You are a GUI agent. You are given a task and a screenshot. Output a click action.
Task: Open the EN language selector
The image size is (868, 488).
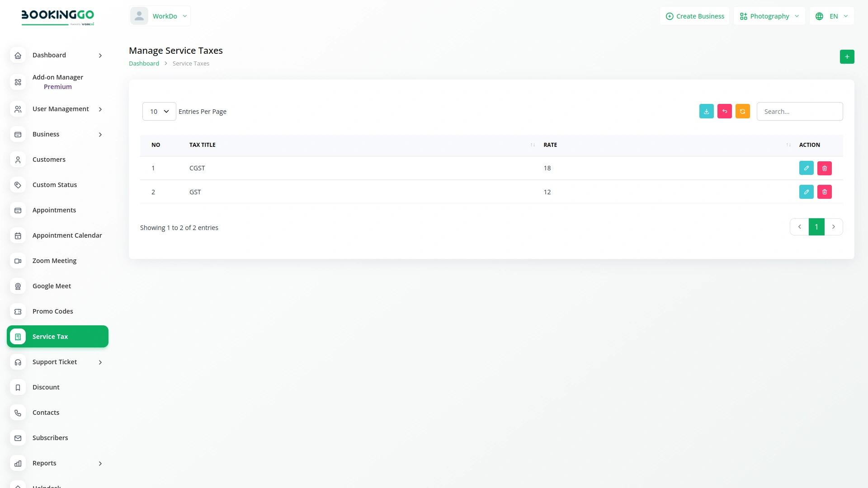[832, 16]
